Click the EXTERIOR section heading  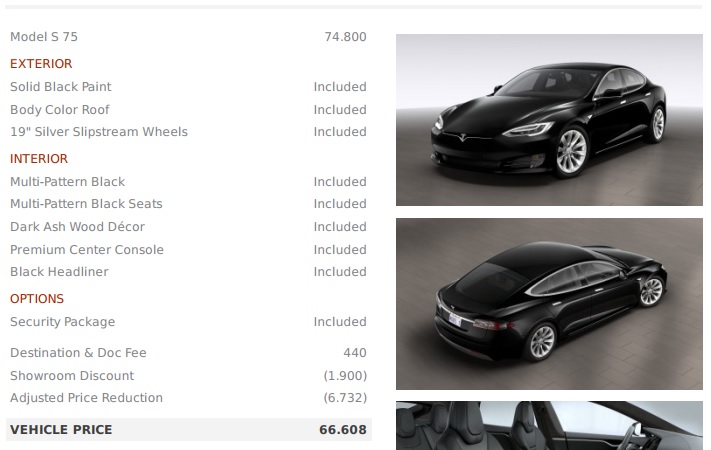[x=41, y=64]
